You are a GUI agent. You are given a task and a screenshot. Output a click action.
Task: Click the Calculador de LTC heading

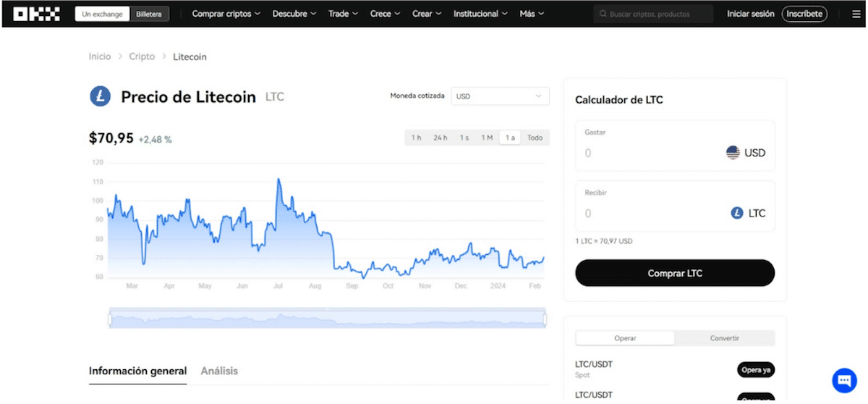tap(619, 100)
